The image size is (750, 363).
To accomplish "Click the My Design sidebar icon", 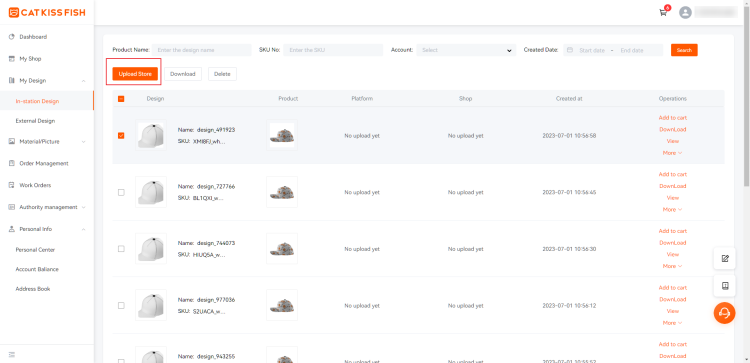I will [x=12, y=81].
